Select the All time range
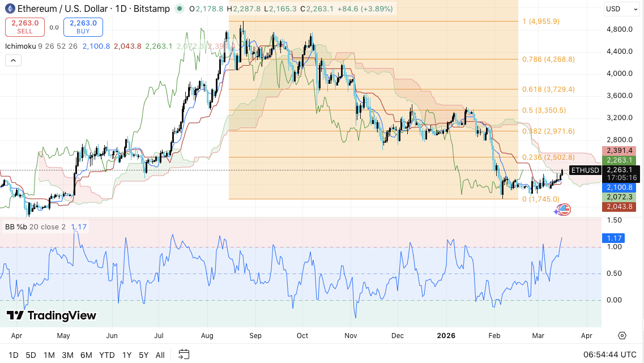This screenshot has height=363, width=644. 160,355
